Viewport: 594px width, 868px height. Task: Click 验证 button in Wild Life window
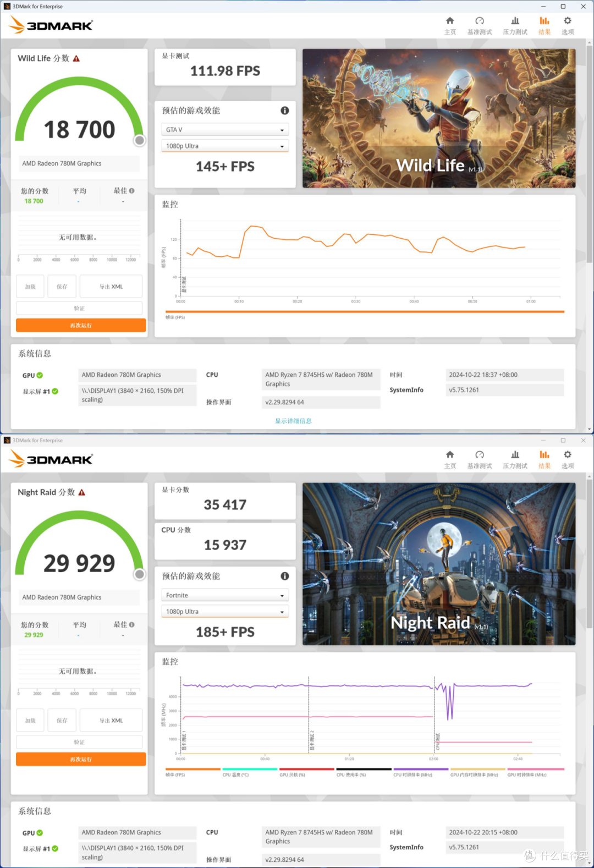[x=79, y=308]
